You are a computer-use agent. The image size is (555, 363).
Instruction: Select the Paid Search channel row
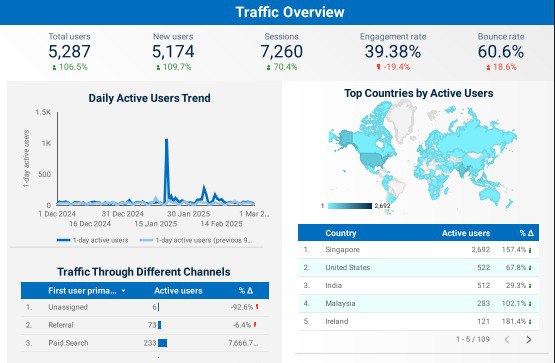145,343
